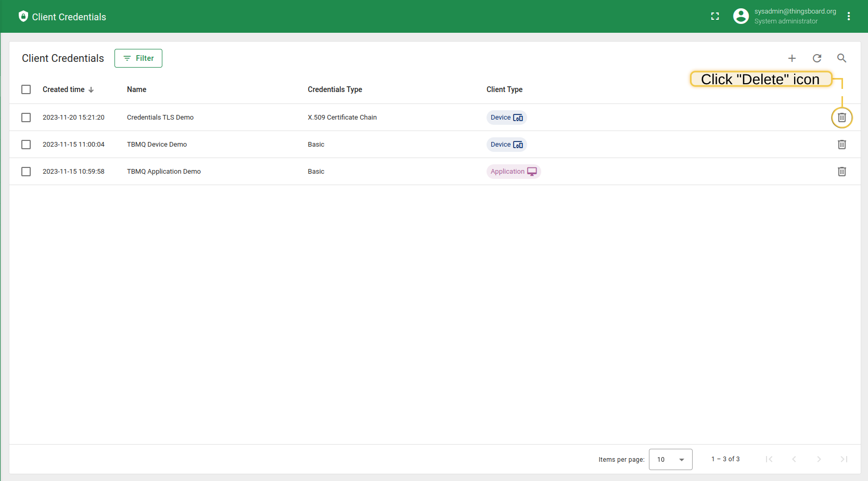The width and height of the screenshot is (868, 481).
Task: Open the three-dot menu in top bar
Action: point(849,16)
